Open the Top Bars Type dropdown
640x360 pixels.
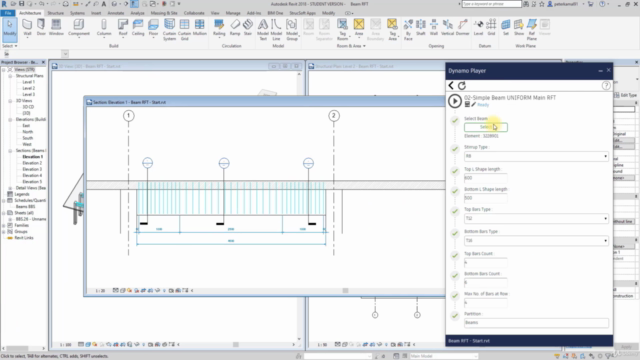536,218
